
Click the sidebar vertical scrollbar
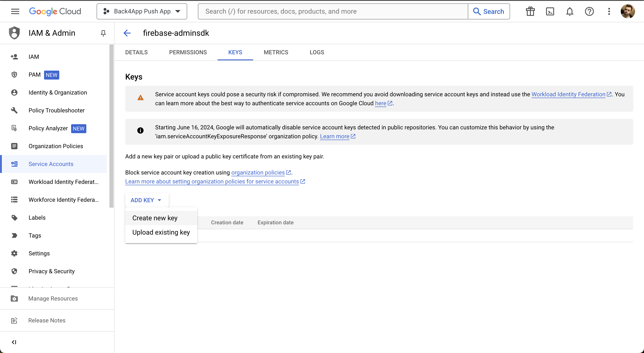112,126
